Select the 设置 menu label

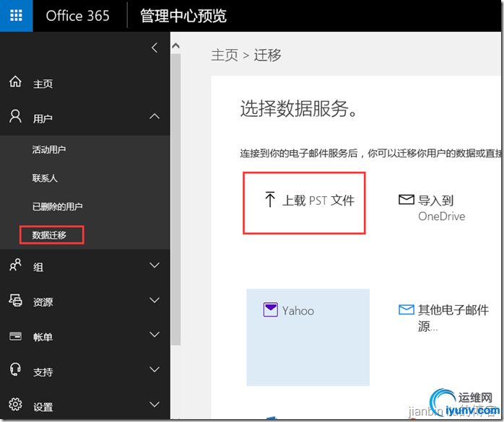point(43,407)
